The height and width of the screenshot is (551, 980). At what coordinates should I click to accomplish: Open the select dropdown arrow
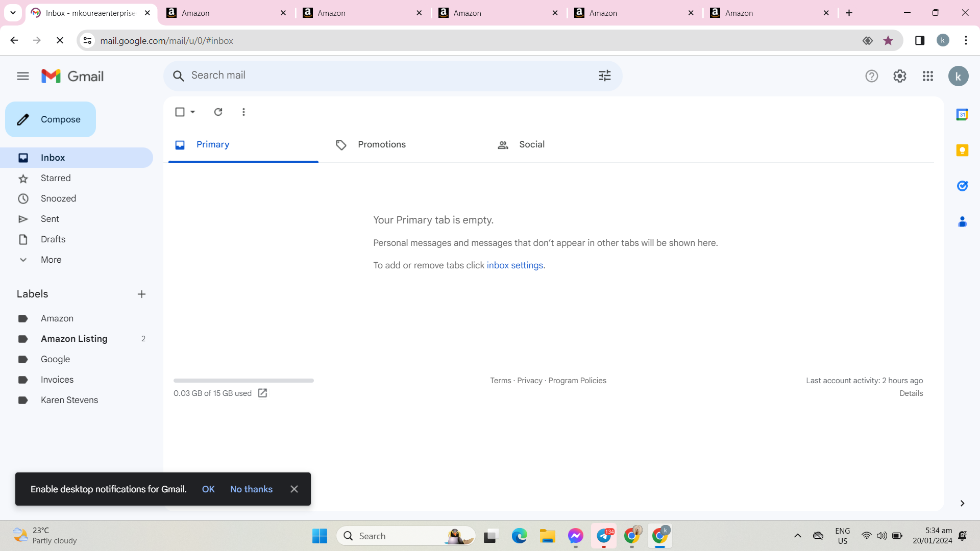pyautogui.click(x=192, y=112)
